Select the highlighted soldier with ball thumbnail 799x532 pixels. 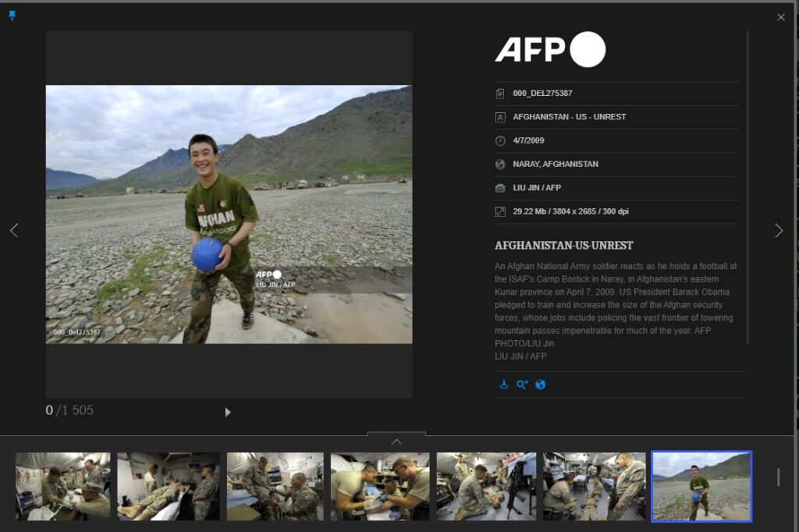701,486
